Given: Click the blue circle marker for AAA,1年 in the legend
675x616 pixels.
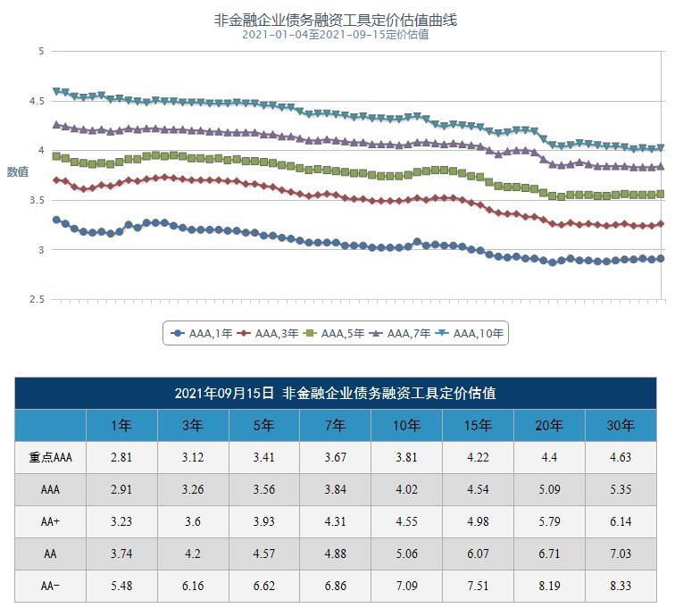Looking at the screenshot, I should (179, 334).
